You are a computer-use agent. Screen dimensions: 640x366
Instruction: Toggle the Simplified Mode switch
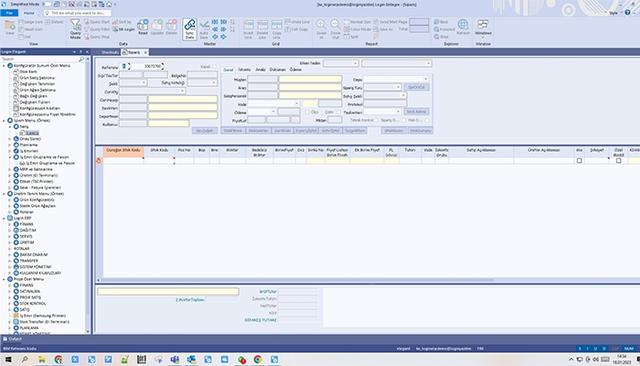[47, 4]
